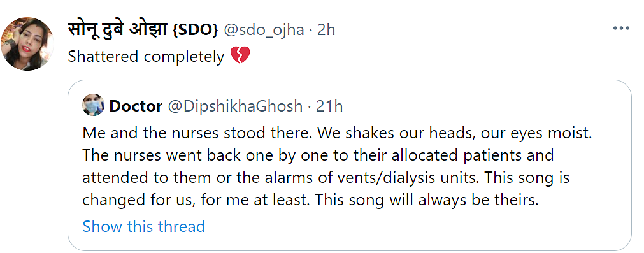Open the three-dot more options menu

point(621,28)
